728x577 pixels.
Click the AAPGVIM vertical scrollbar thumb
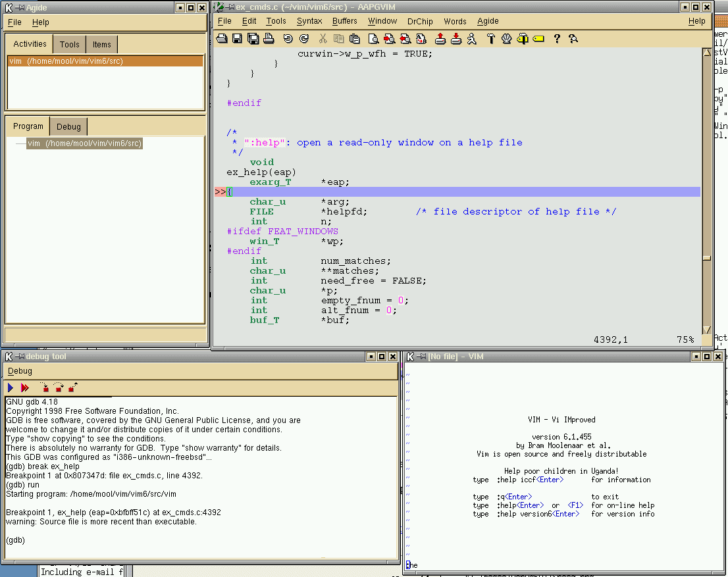point(707,258)
